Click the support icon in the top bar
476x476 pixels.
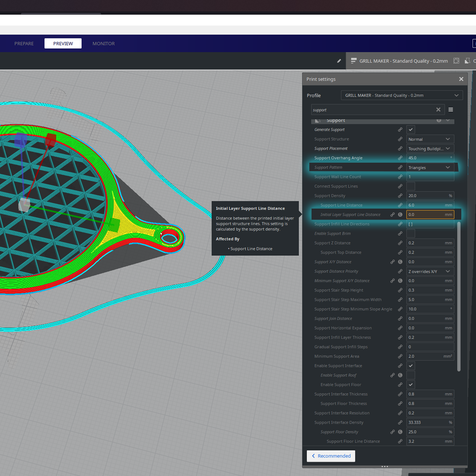click(x=467, y=61)
